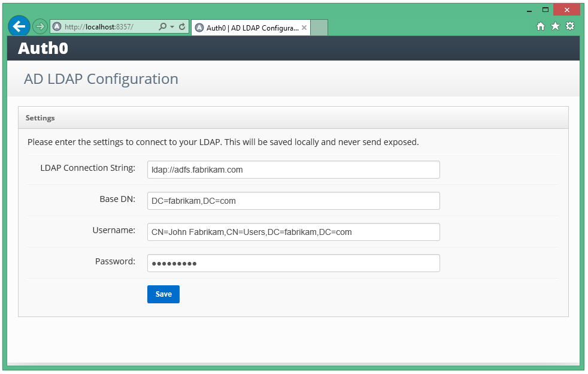Click the Save button
Screen dimensions: 588x374
point(163,294)
